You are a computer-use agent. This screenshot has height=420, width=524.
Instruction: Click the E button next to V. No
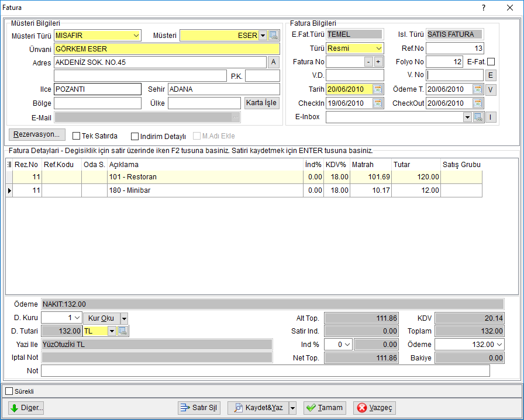(x=491, y=75)
